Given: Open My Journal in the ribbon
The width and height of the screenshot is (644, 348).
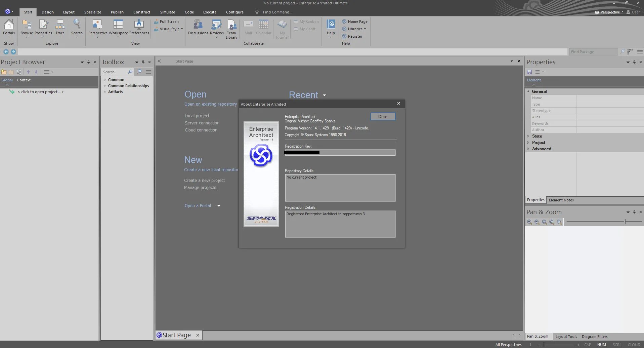Looking at the screenshot, I should (x=282, y=29).
